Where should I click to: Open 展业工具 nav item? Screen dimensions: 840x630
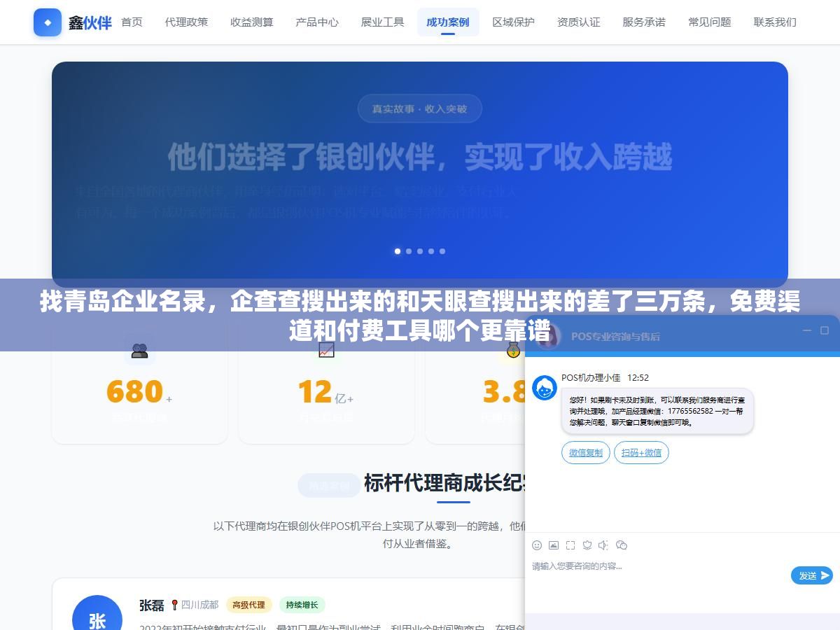click(x=382, y=22)
